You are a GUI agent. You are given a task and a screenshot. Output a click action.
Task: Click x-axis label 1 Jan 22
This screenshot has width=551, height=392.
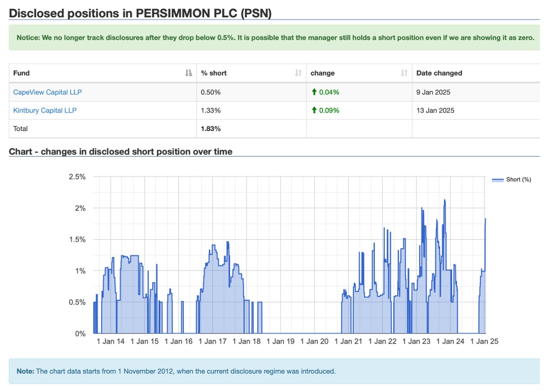pyautogui.click(x=382, y=341)
